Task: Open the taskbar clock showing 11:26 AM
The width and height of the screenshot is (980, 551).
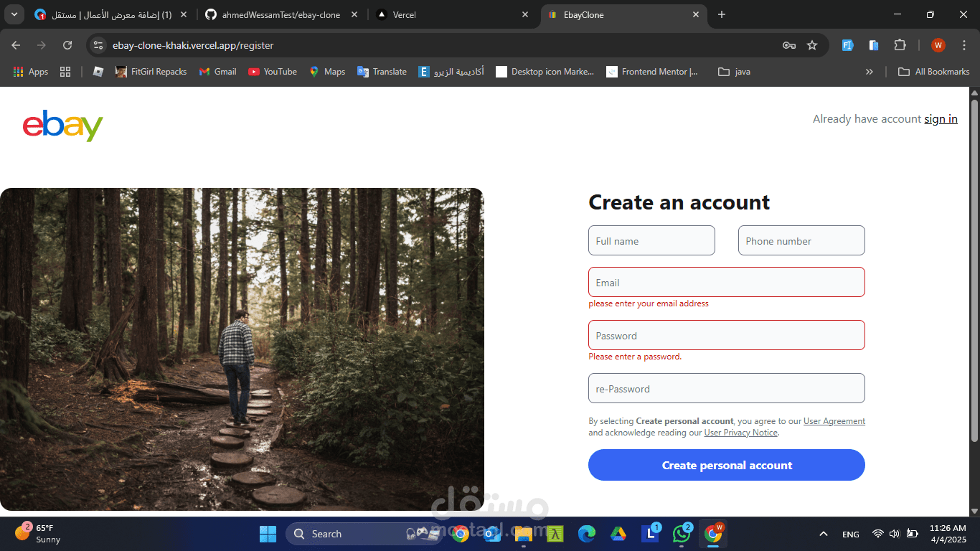Action: 948,534
